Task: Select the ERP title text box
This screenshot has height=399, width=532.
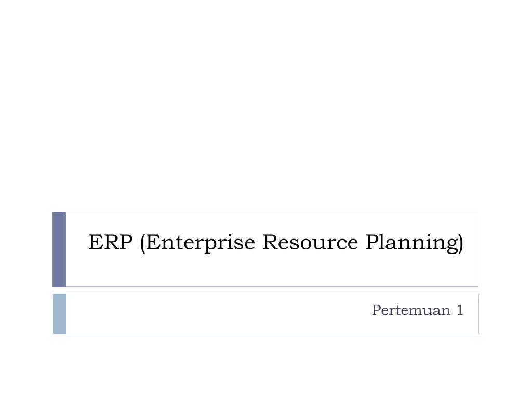Action: 272,249
